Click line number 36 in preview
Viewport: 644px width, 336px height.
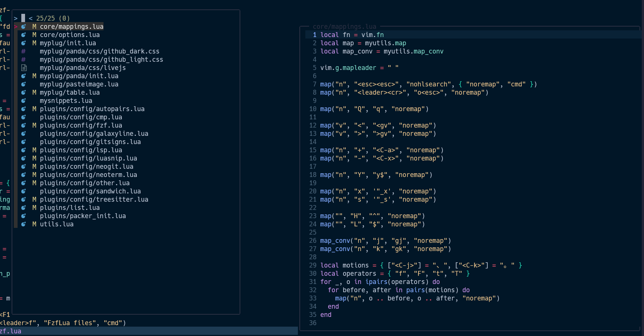313,323
